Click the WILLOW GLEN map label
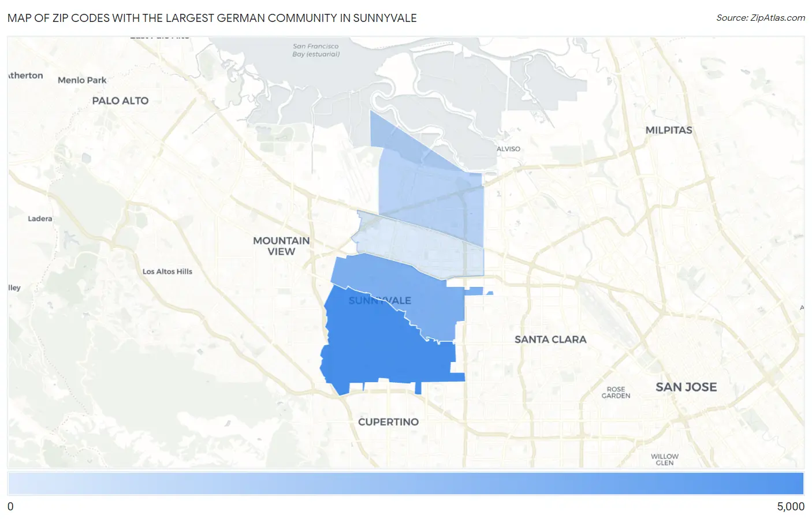The width and height of the screenshot is (812, 519). click(665, 460)
